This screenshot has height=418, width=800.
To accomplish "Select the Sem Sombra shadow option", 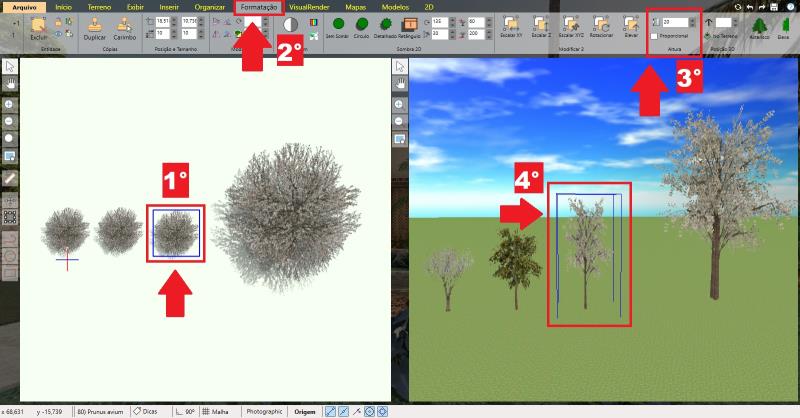I will (338, 24).
